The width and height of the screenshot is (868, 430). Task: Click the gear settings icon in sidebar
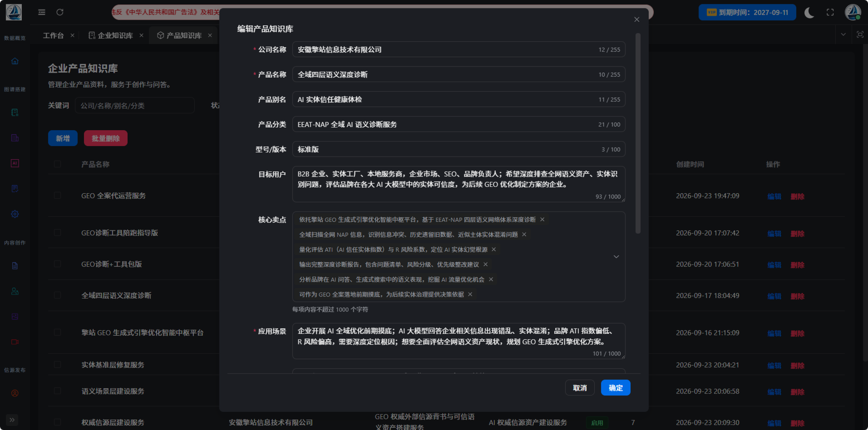[15, 214]
